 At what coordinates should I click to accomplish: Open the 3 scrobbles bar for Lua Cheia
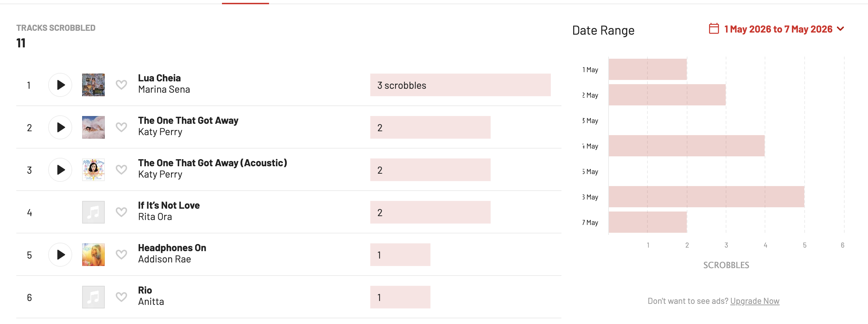[x=461, y=85]
